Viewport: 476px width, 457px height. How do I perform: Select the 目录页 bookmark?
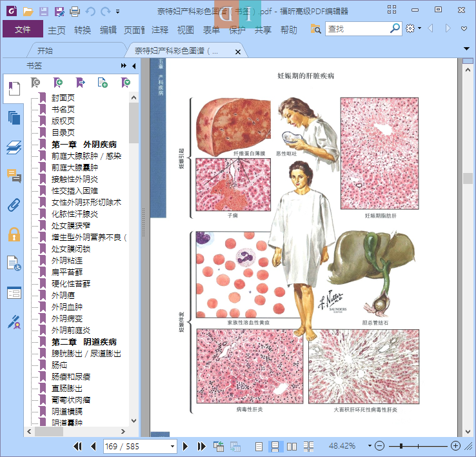pos(63,132)
